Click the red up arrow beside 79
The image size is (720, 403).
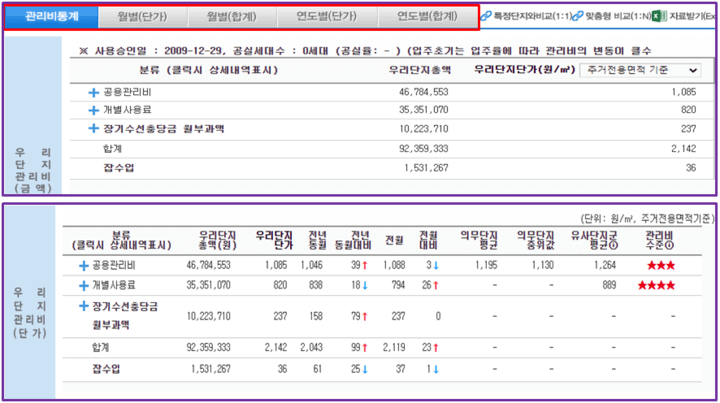coord(365,316)
